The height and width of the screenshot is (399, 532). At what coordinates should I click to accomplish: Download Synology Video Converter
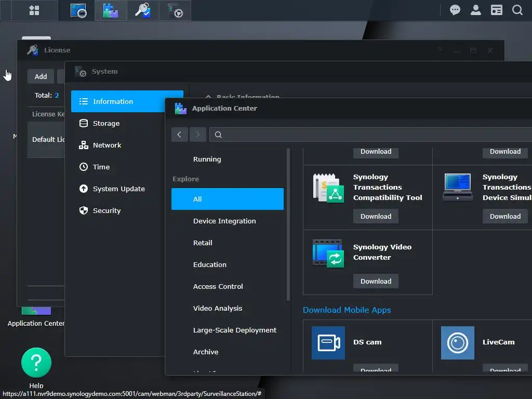point(376,281)
